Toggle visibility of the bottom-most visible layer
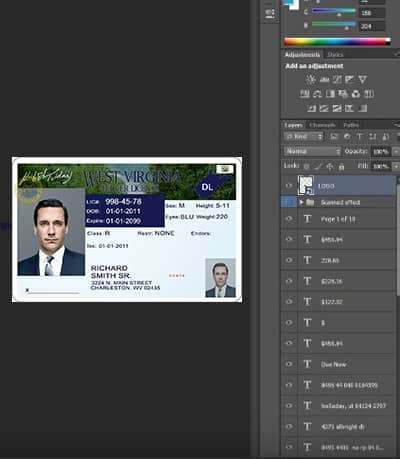Viewport: 400px width, 459px height. click(x=289, y=447)
